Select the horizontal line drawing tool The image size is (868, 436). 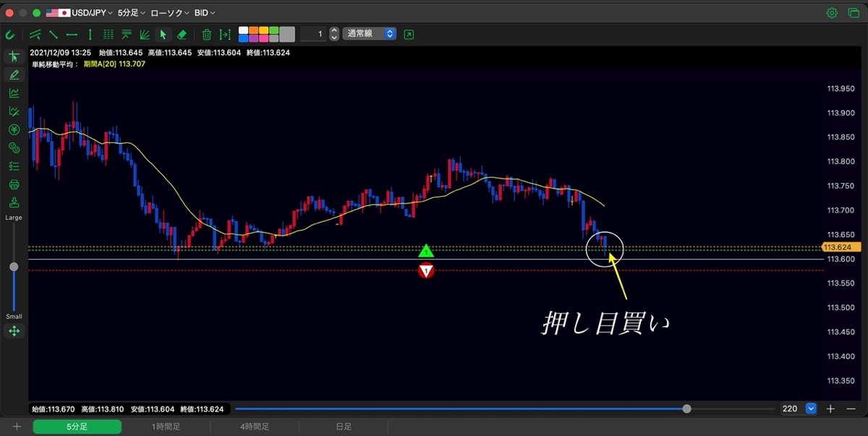(72, 34)
